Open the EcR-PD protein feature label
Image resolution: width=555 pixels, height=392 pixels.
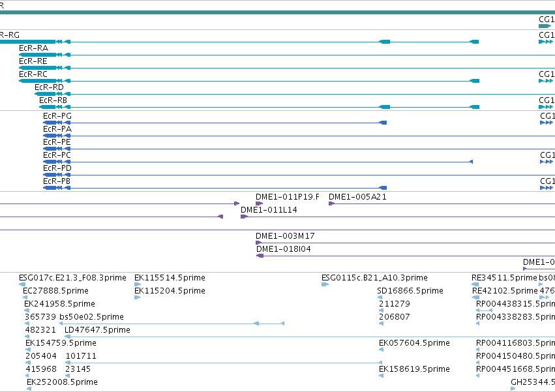[57, 168]
